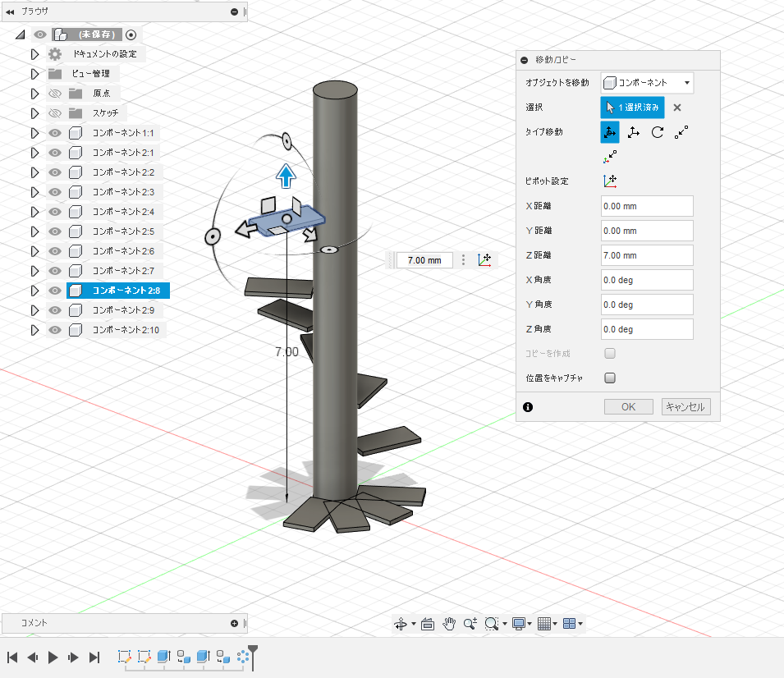Click the 1 選択済み selection button
The width and height of the screenshot is (784, 678).
632,108
